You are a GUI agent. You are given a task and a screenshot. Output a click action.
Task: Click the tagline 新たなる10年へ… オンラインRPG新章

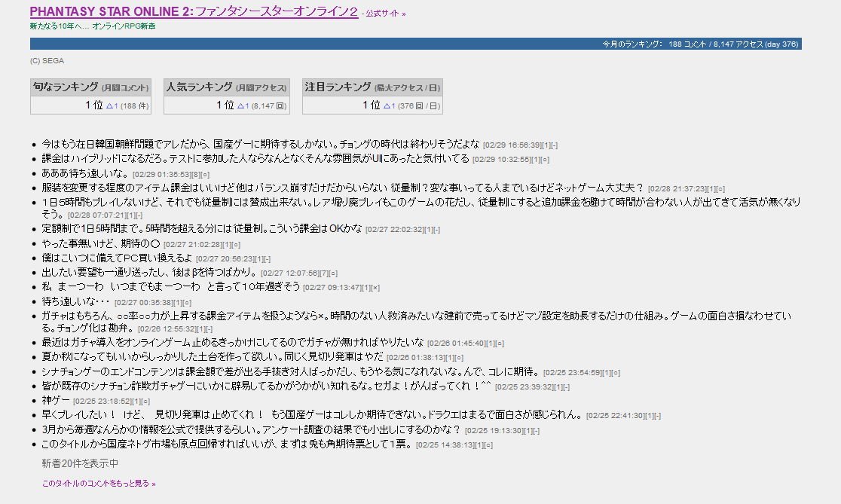coord(93,26)
